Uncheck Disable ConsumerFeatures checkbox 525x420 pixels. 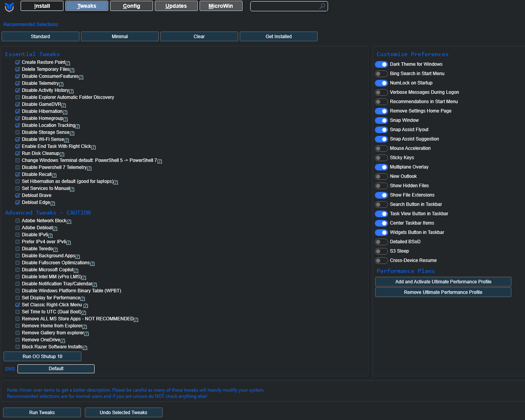[18, 76]
